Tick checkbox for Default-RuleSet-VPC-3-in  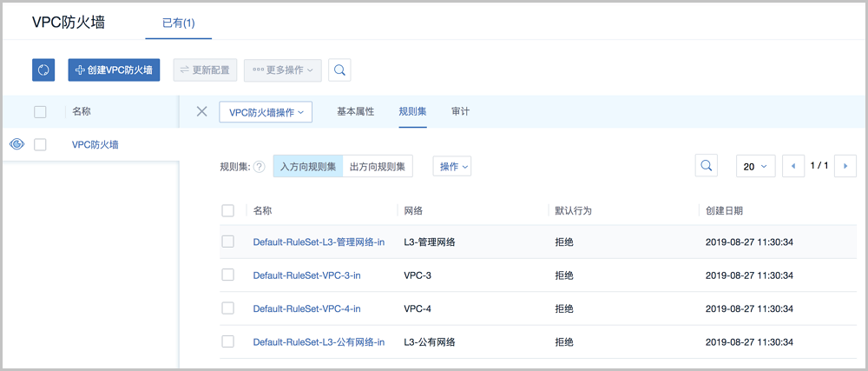point(228,275)
